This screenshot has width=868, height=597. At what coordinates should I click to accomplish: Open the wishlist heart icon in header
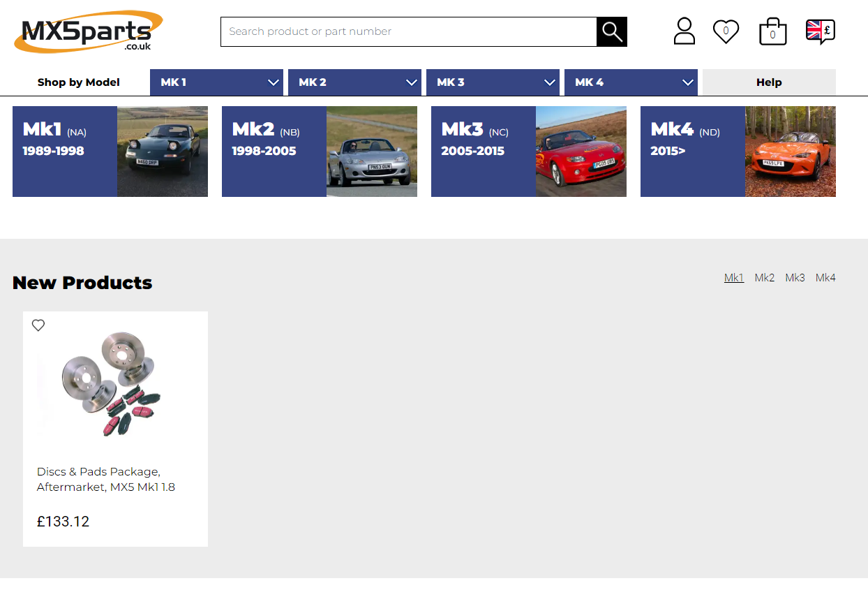(x=726, y=31)
